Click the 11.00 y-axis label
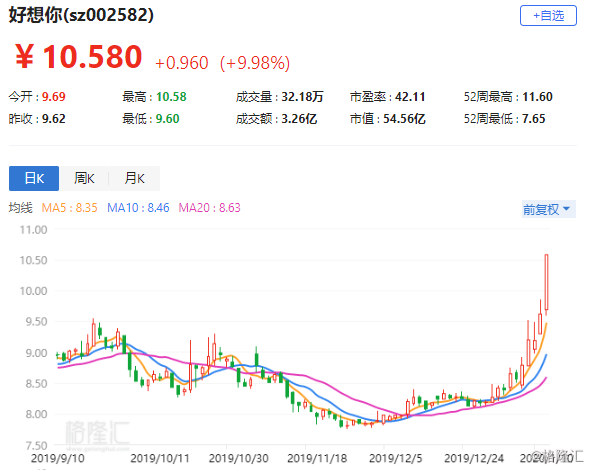 pyautogui.click(x=34, y=230)
